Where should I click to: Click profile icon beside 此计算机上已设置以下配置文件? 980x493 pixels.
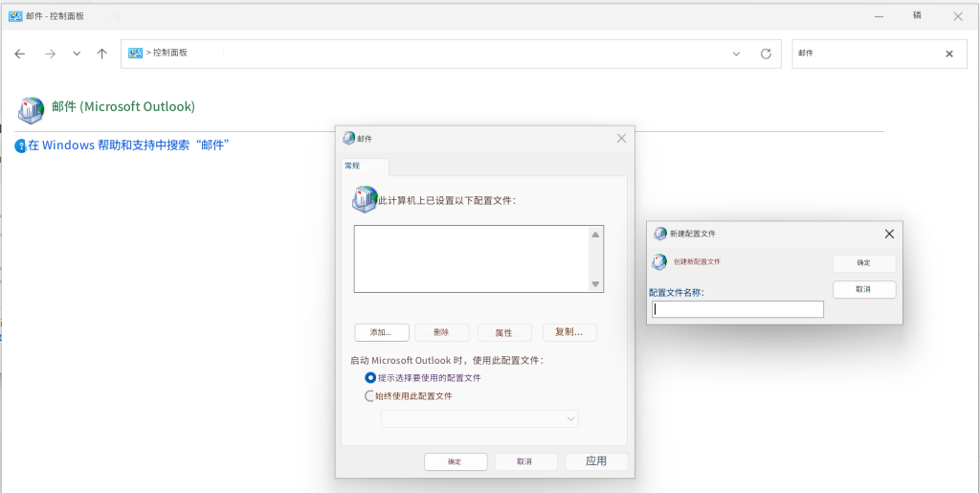[x=365, y=199]
